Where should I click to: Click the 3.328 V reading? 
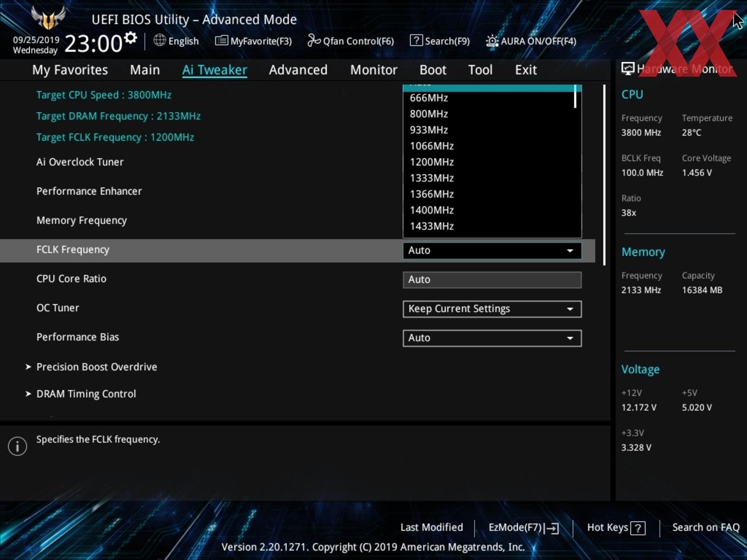coord(636,447)
